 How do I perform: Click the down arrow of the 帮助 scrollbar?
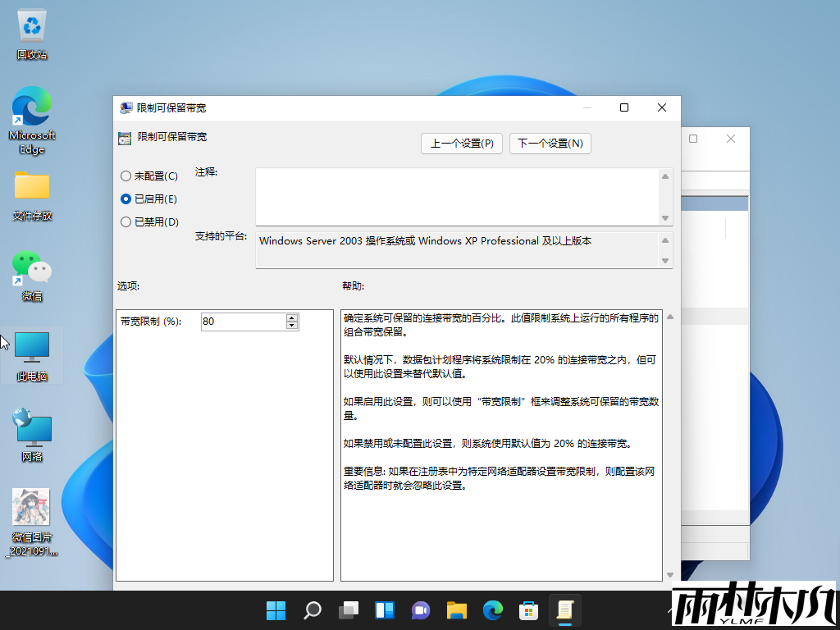669,576
